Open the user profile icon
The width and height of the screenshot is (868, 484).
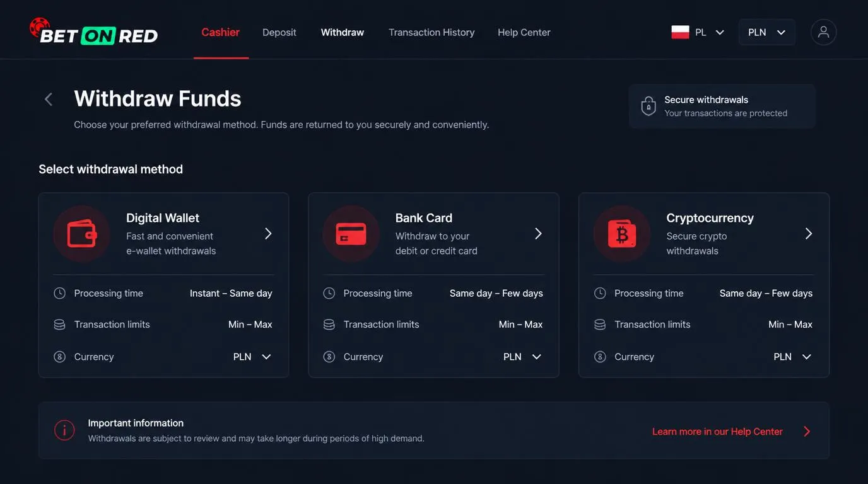coord(824,32)
